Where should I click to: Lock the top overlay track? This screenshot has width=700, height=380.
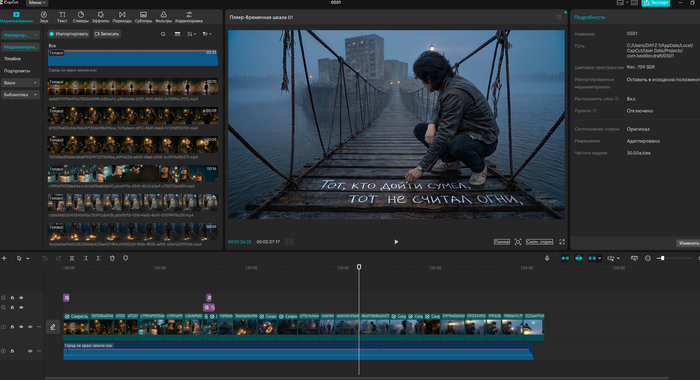[12, 298]
